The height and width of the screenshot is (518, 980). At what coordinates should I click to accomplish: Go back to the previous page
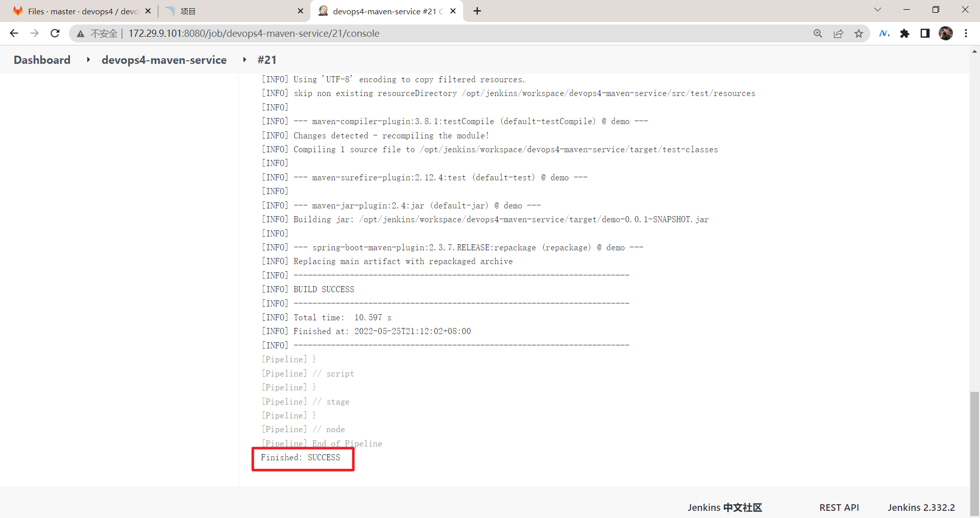click(x=14, y=33)
